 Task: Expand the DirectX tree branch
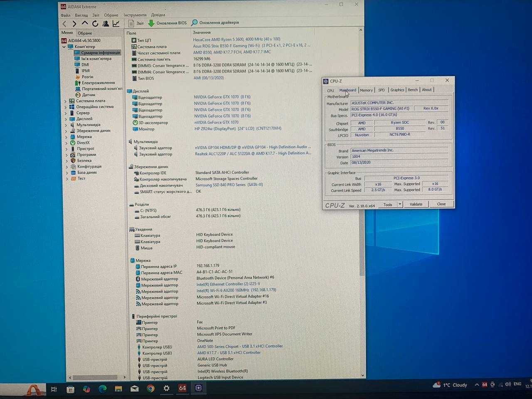tap(66, 143)
